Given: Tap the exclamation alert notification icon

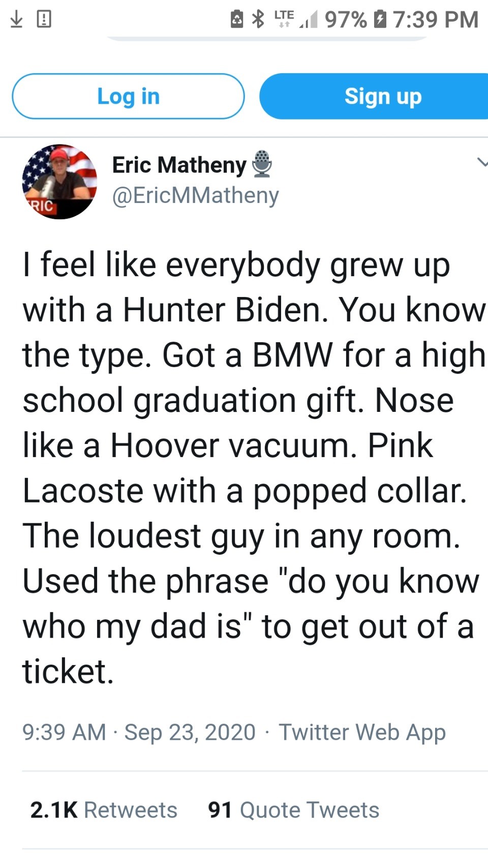Looking at the screenshot, I should point(44,19).
